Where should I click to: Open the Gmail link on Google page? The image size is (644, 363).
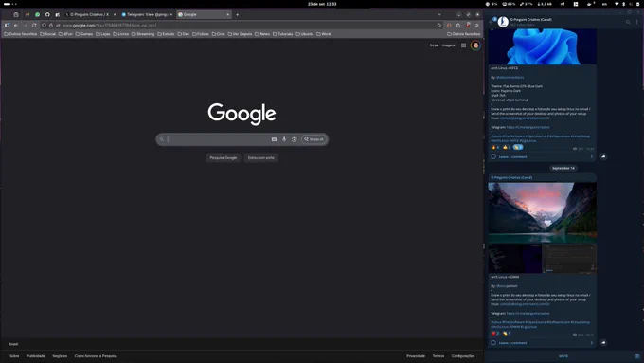(434, 45)
